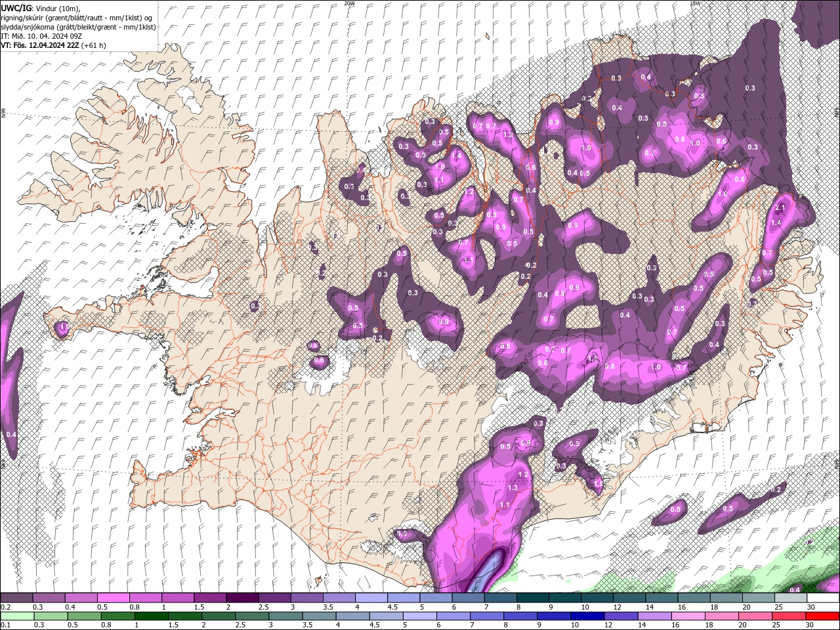This screenshot has width=840, height=630.
Task: Click the '25' label under the top legend row
Action: 779,607
